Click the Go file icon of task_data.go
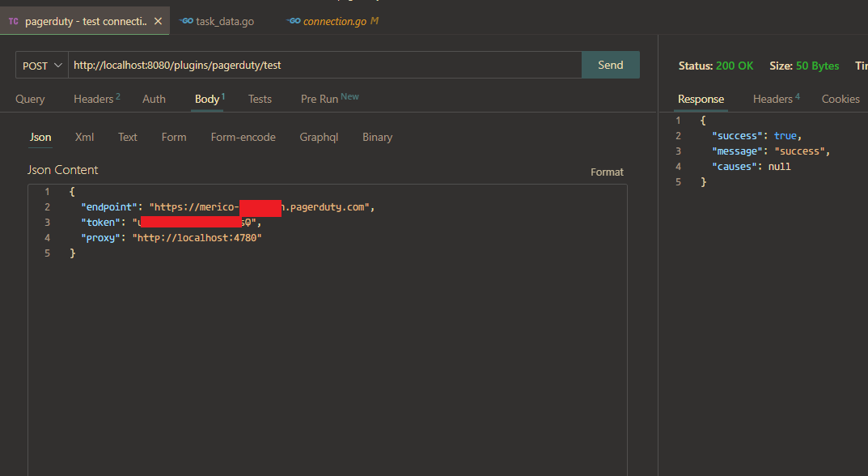This screenshot has height=476, width=868. point(186,21)
